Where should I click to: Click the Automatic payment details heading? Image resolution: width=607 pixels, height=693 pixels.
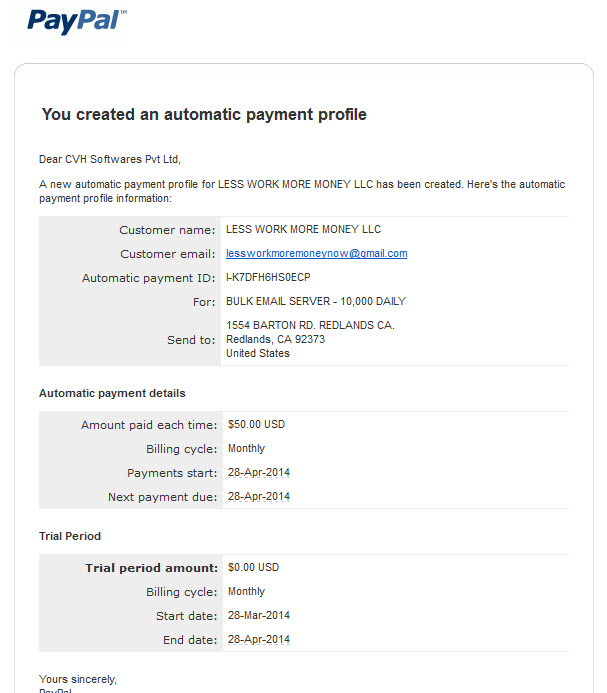112,393
